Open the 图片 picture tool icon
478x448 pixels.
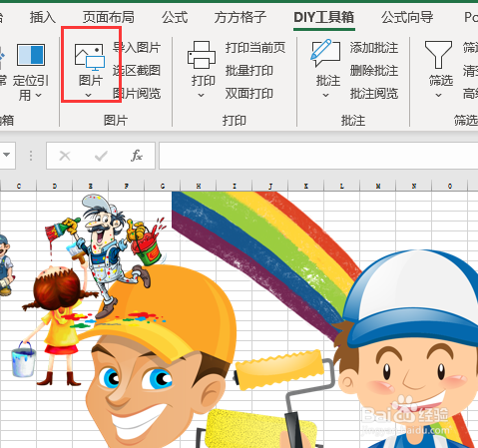pyautogui.click(x=90, y=57)
